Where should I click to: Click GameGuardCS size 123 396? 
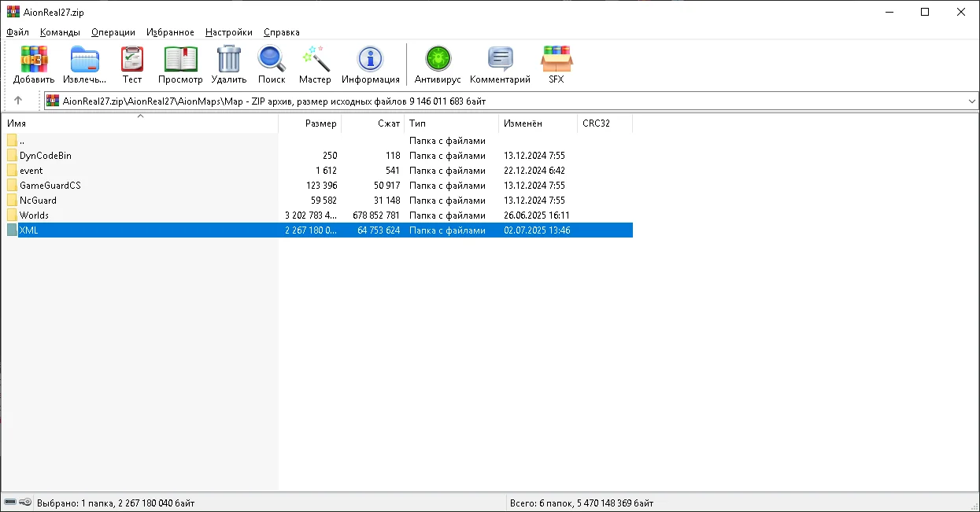click(320, 186)
